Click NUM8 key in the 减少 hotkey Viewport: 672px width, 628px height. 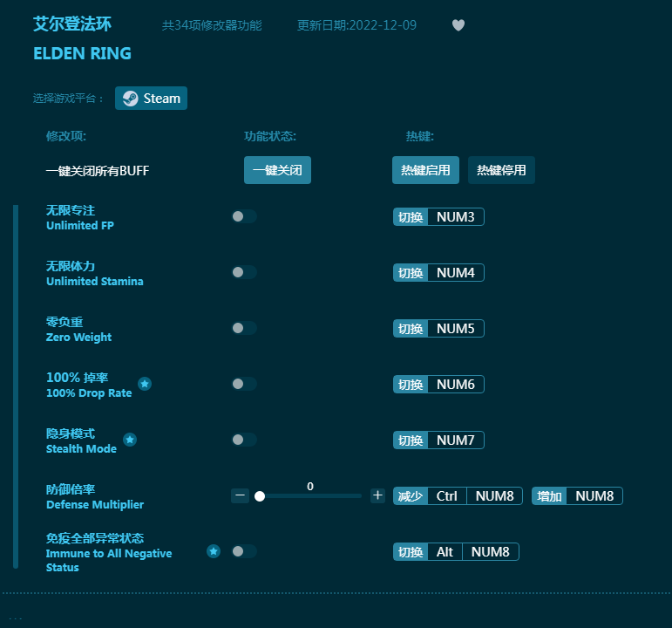pyautogui.click(x=494, y=496)
